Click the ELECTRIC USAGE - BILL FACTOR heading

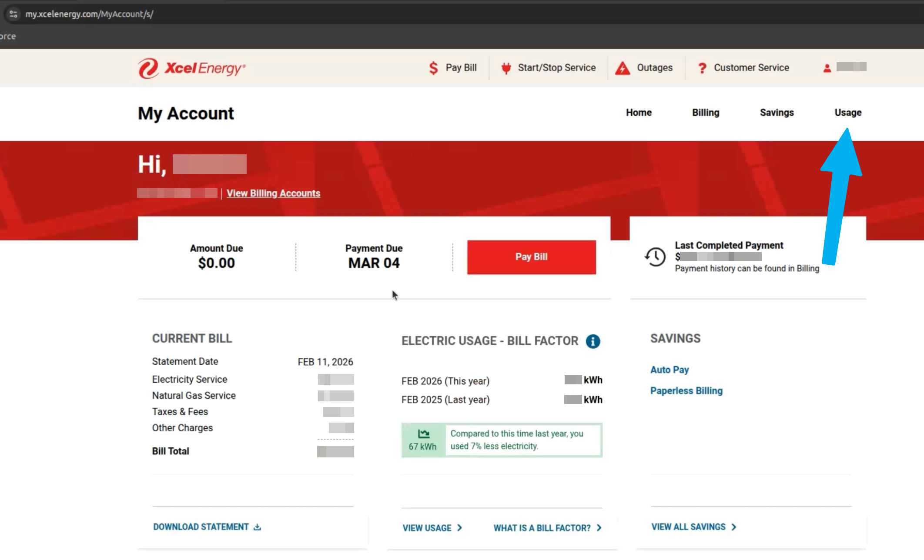490,341
